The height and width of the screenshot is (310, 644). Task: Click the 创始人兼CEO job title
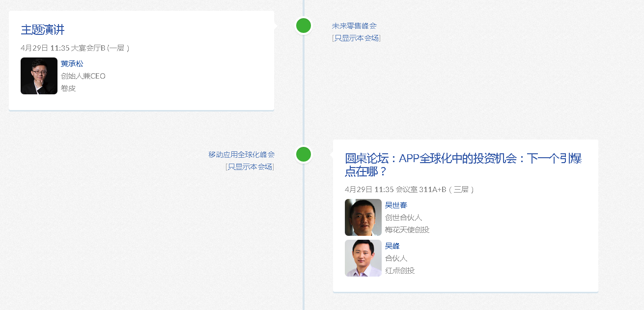pyautogui.click(x=83, y=76)
